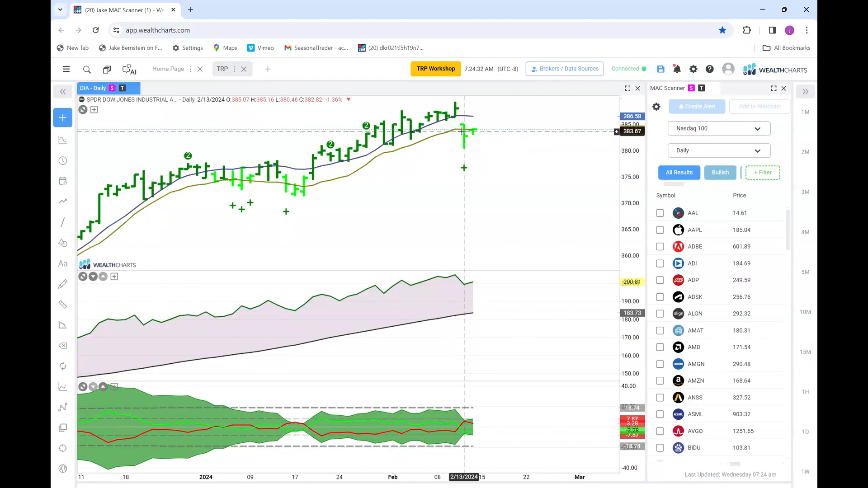Click the Create Alert button
Viewport: 868px width, 488px height.
point(697,107)
